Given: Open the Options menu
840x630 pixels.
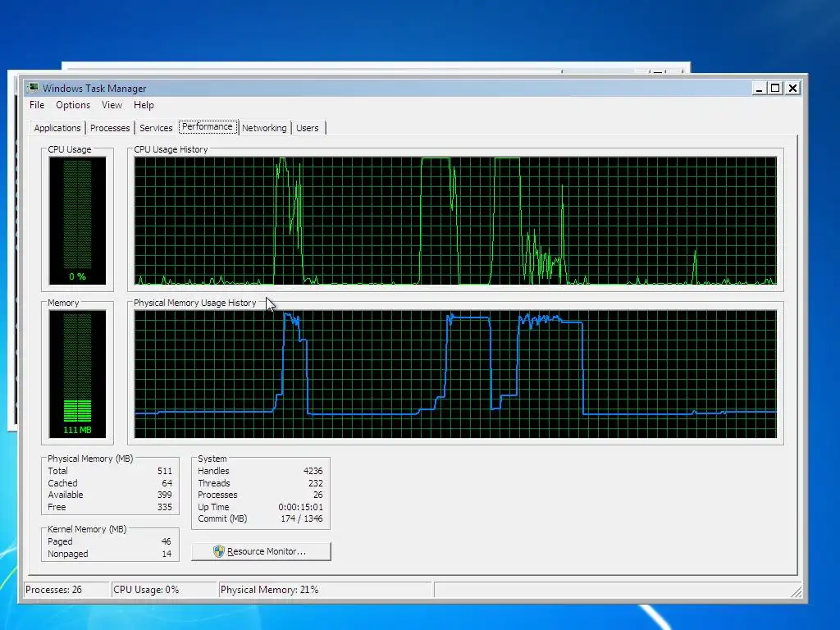Looking at the screenshot, I should (73, 105).
